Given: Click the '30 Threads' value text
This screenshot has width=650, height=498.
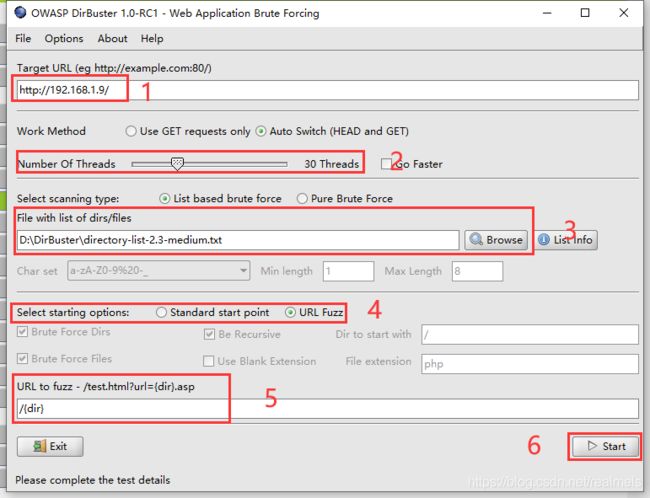Looking at the screenshot, I should [x=332, y=164].
